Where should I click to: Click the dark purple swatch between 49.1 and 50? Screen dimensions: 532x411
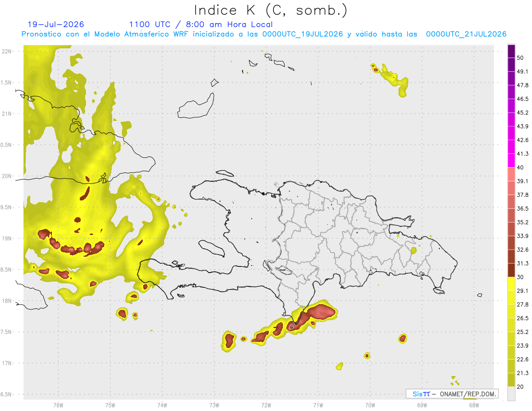[511, 65]
